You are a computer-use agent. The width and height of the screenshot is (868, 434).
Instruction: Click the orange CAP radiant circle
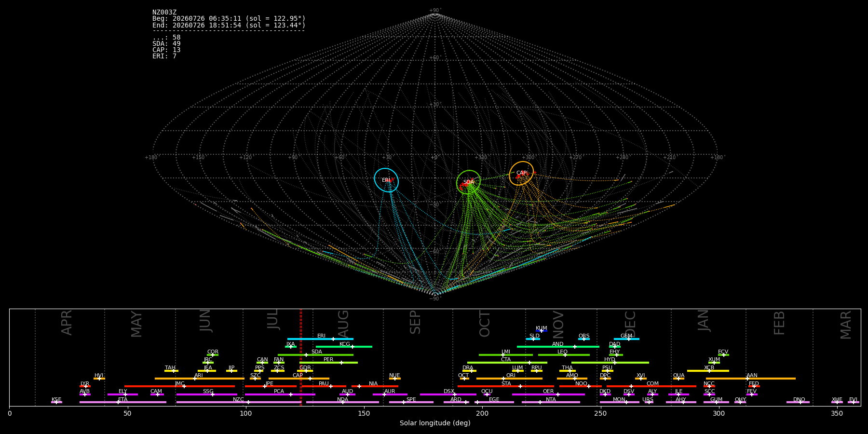[521, 173]
